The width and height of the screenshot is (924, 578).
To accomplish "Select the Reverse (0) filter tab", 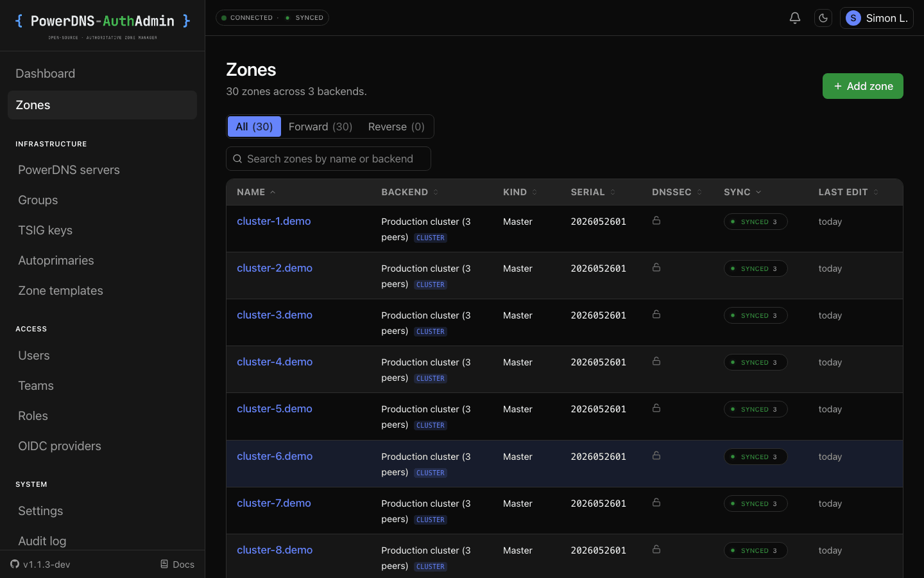I will coord(396,127).
